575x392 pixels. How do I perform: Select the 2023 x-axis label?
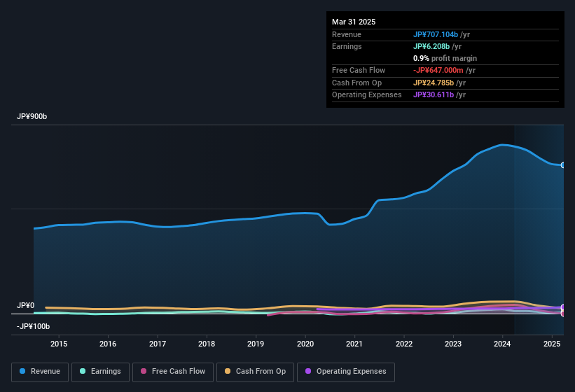[x=453, y=344]
